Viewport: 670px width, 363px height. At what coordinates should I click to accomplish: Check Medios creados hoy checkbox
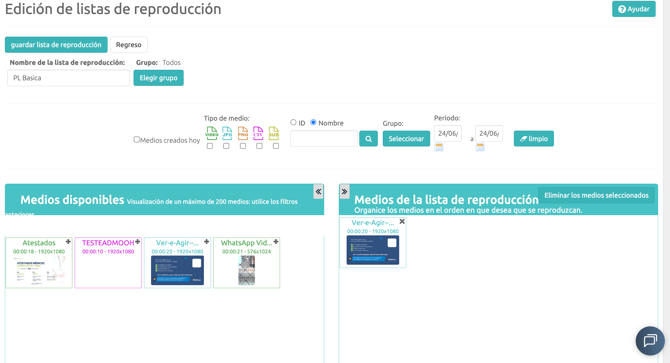[x=137, y=140]
